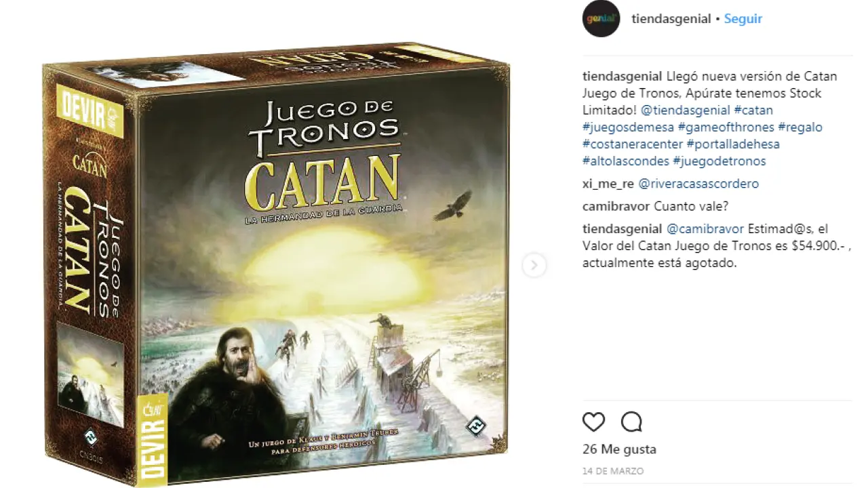Open the @riveracasascordero mention
This screenshot has height=488, width=868.
[698, 184]
